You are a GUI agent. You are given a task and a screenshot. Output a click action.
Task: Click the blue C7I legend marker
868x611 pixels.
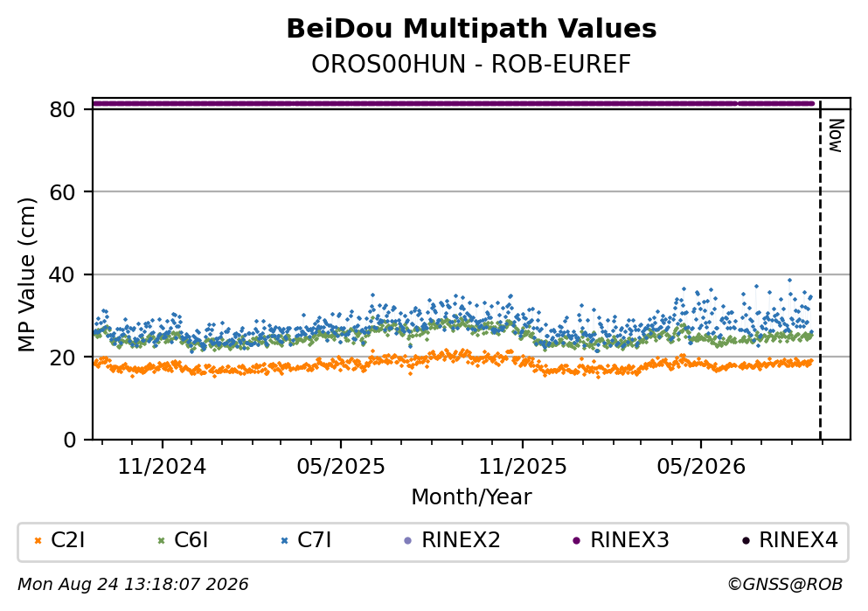(285, 541)
